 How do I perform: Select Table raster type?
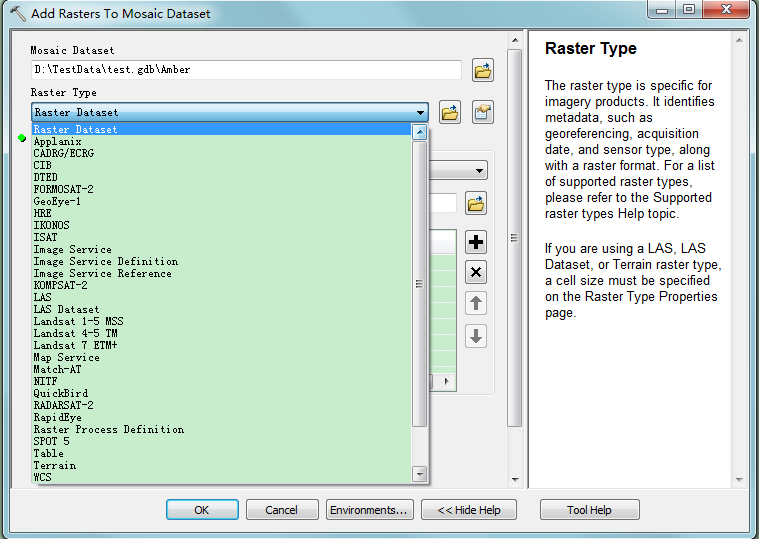click(222, 453)
